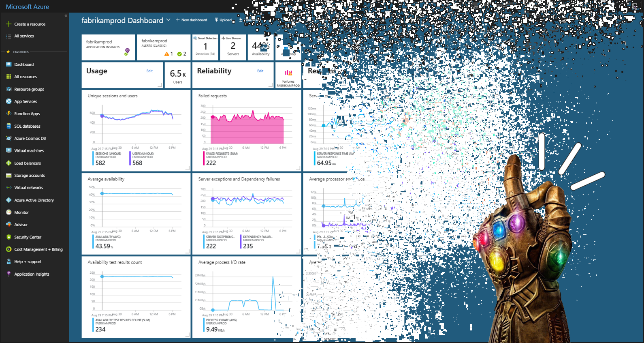Click the Monitor gauge icon
Image resolution: width=644 pixels, height=343 pixels.
(x=9, y=212)
